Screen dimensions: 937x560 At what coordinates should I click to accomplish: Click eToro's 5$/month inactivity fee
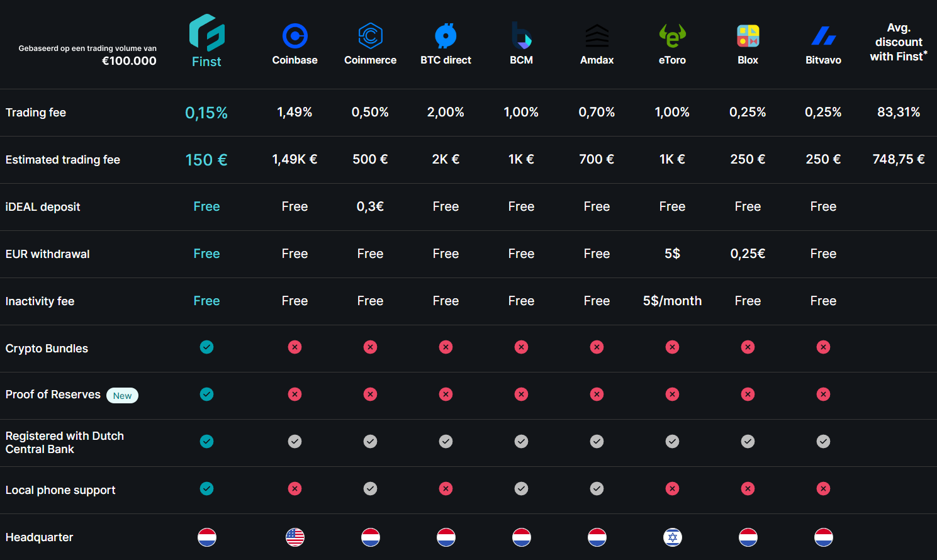(x=672, y=301)
